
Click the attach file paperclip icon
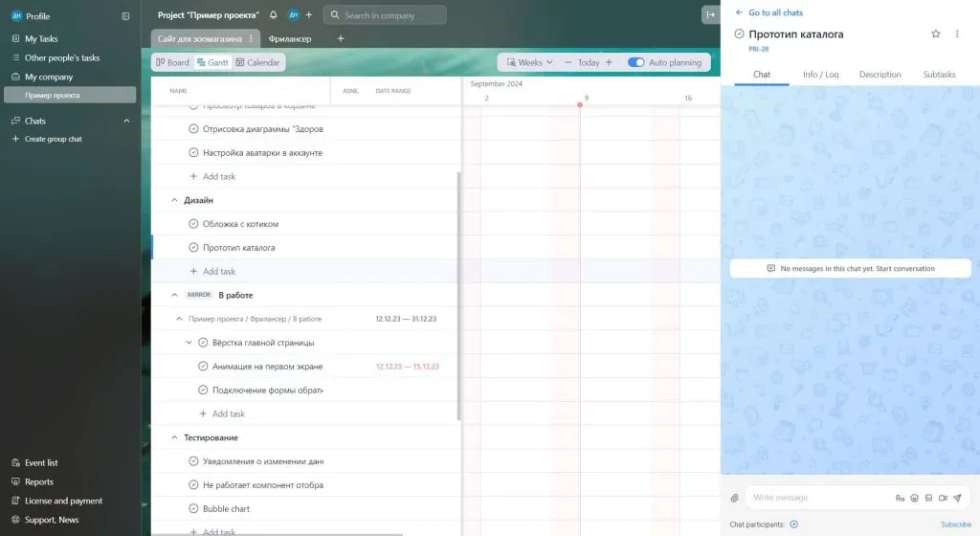pos(734,498)
